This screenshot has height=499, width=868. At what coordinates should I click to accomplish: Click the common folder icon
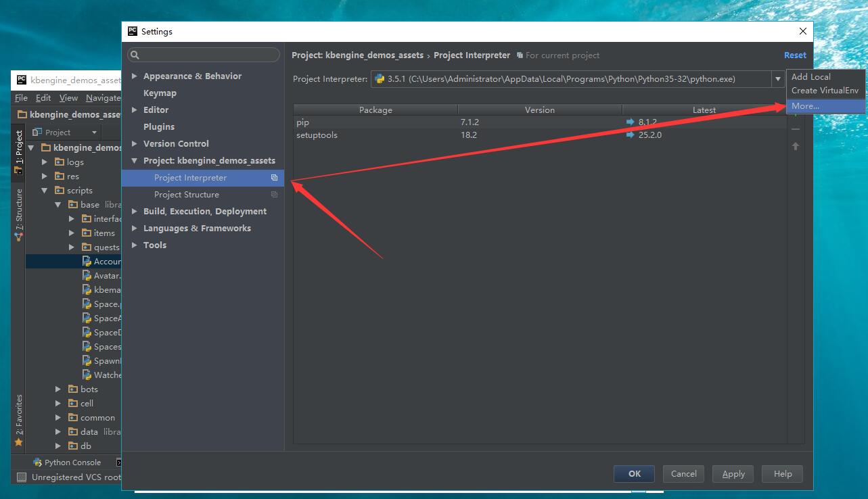[x=73, y=417]
